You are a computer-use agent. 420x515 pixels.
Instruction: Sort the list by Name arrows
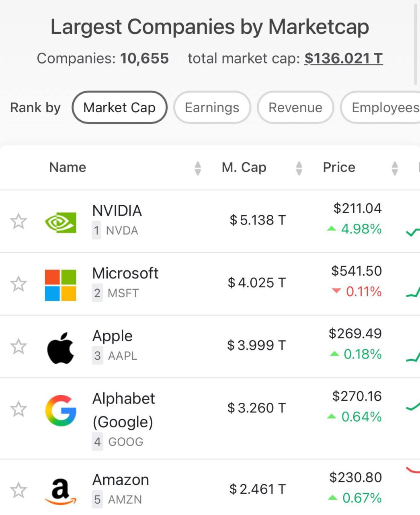[x=197, y=168]
